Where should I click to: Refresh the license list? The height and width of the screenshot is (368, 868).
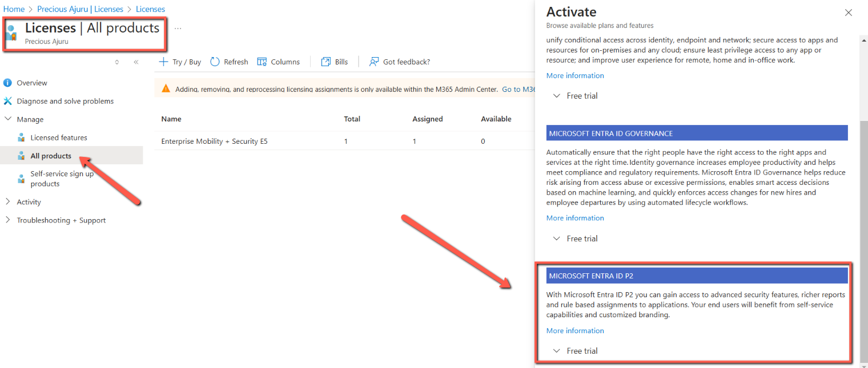click(x=229, y=62)
